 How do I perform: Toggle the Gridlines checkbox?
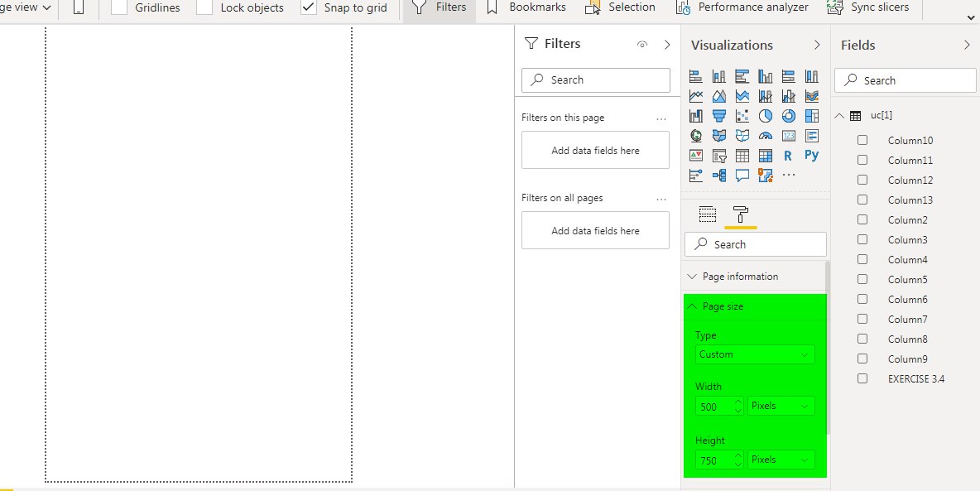point(118,7)
